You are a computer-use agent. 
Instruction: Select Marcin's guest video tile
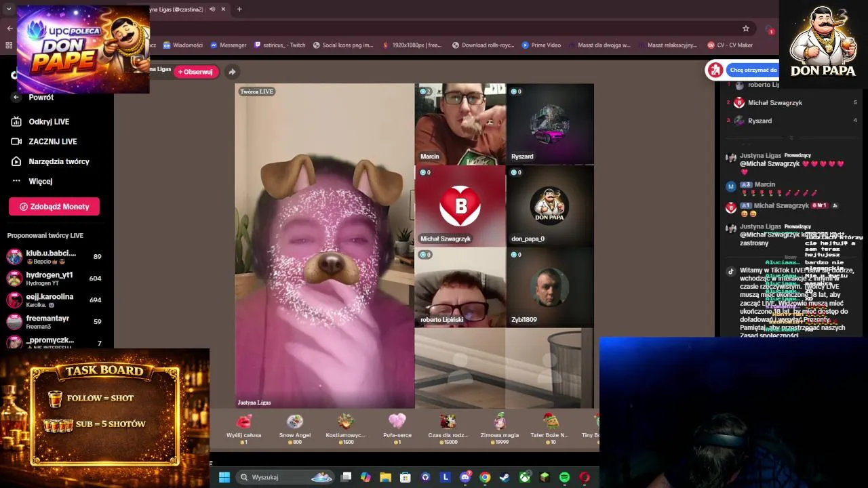[x=460, y=124]
